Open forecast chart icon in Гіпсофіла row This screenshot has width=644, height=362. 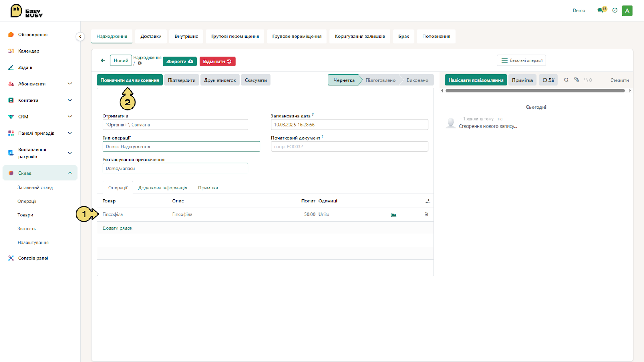click(x=394, y=215)
